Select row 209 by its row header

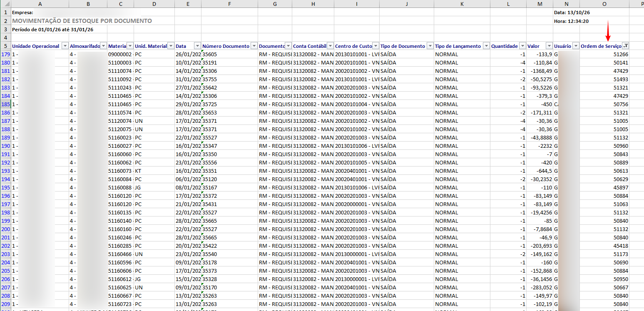pos(5,304)
